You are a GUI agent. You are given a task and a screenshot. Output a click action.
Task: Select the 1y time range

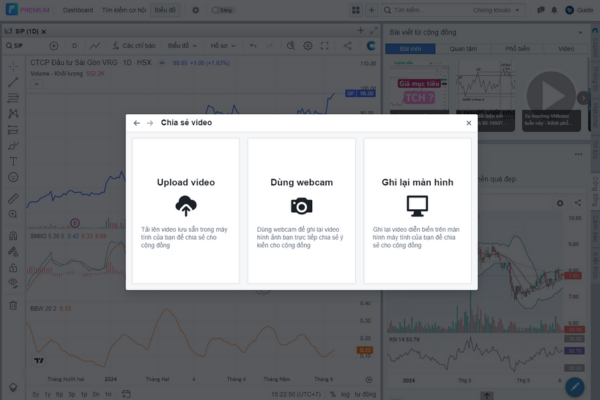click(48, 394)
